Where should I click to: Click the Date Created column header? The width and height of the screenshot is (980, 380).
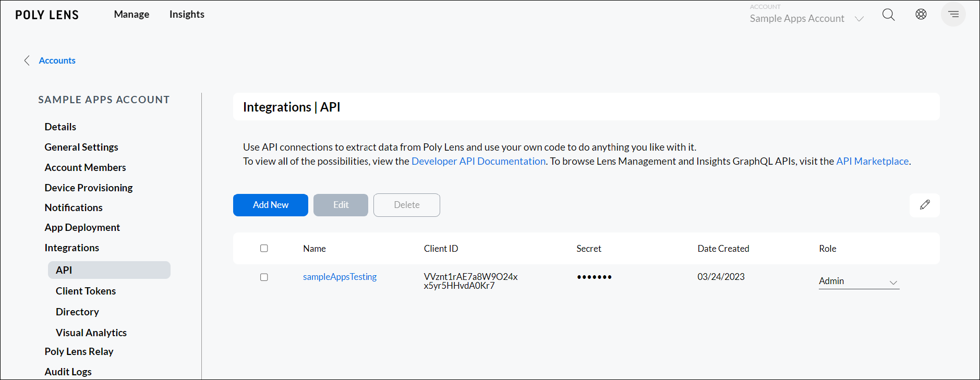pos(723,249)
